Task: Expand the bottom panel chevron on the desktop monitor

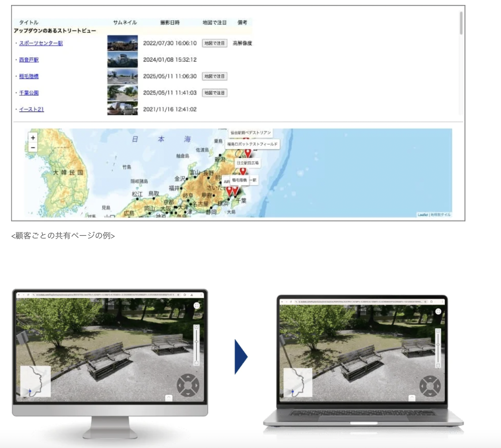Action: pos(168,398)
